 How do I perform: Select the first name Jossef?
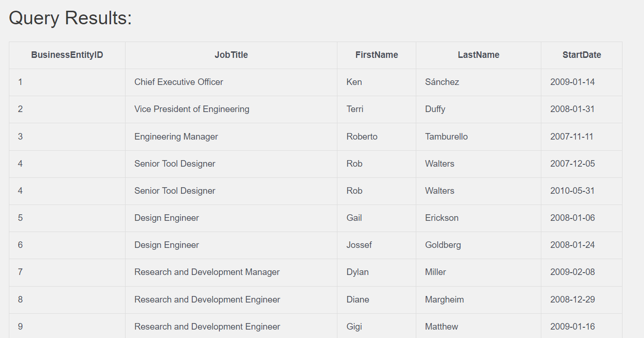tap(359, 245)
